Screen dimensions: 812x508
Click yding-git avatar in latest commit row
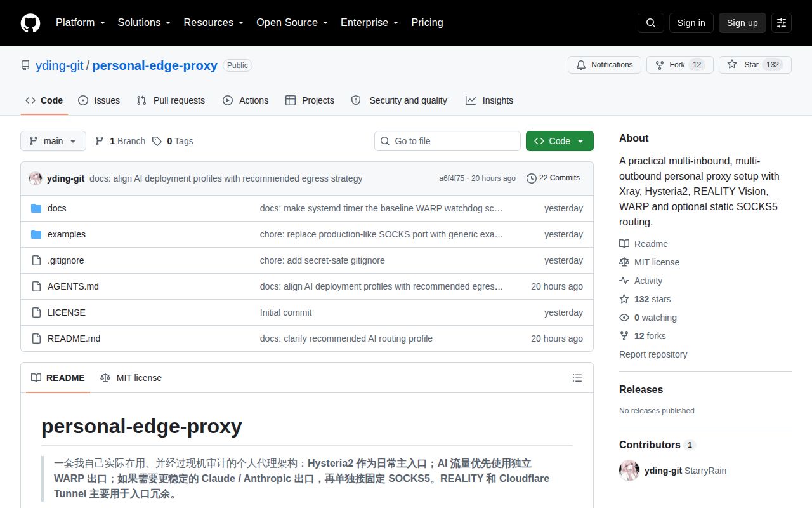pyautogui.click(x=36, y=178)
